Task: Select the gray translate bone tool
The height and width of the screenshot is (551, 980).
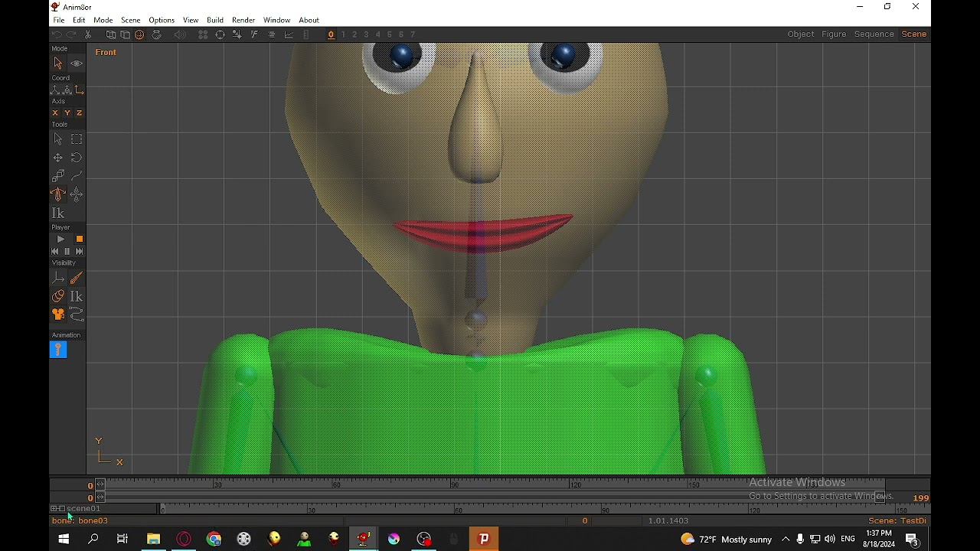Action: pos(77,194)
